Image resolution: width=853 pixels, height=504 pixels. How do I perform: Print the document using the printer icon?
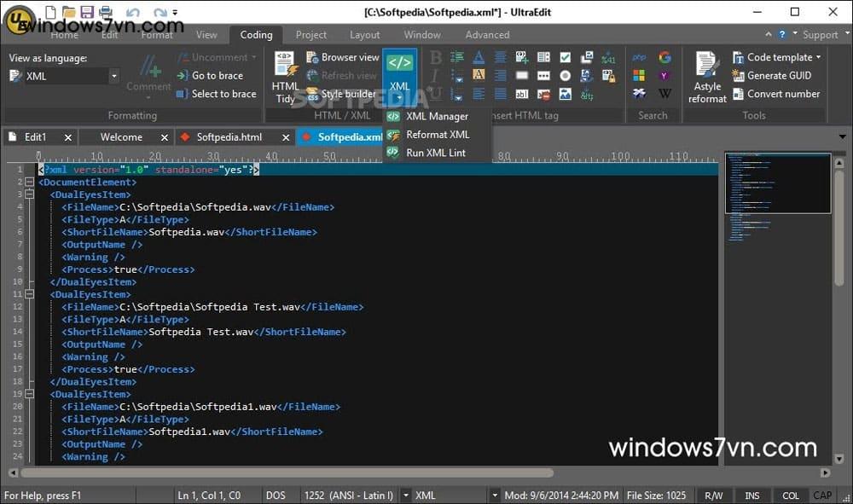coord(106,11)
